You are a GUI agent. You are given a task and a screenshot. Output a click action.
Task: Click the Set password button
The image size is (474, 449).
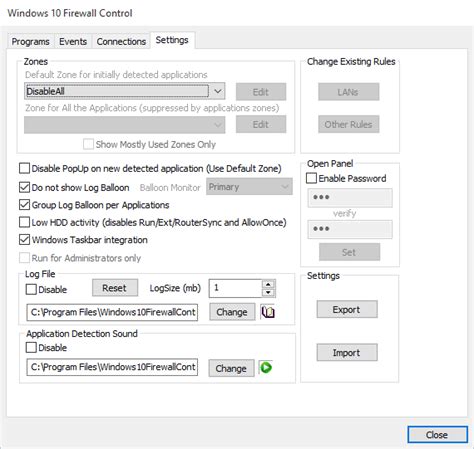(x=349, y=252)
